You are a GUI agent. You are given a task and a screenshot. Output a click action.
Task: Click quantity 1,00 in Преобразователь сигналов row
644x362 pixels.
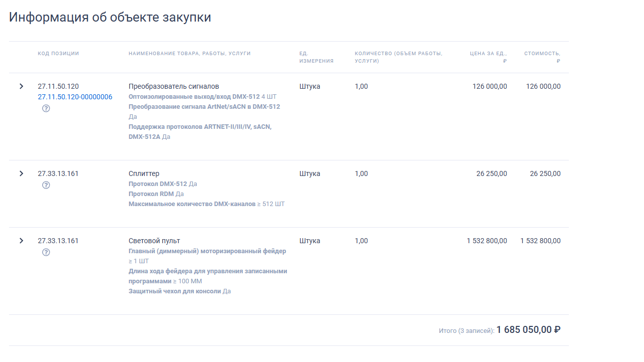pos(361,86)
